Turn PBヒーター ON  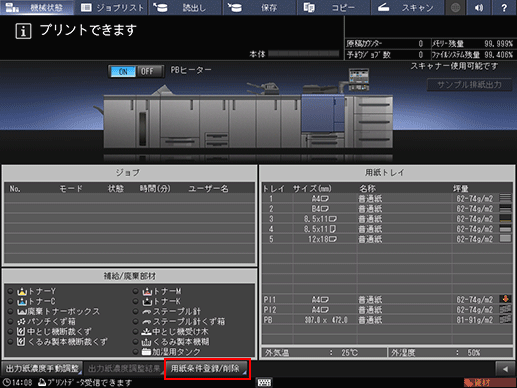tap(123, 71)
